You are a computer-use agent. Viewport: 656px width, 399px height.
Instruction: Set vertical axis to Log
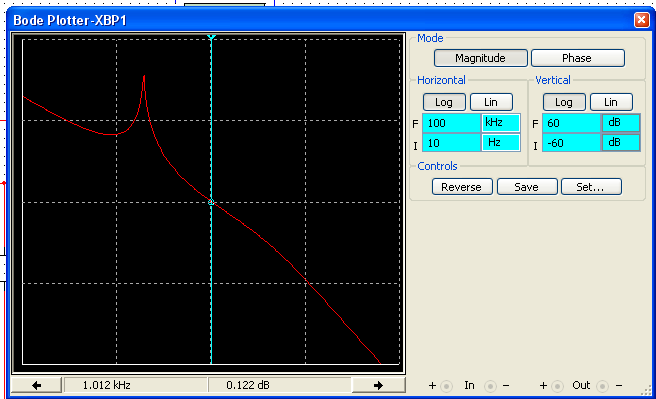click(x=564, y=102)
